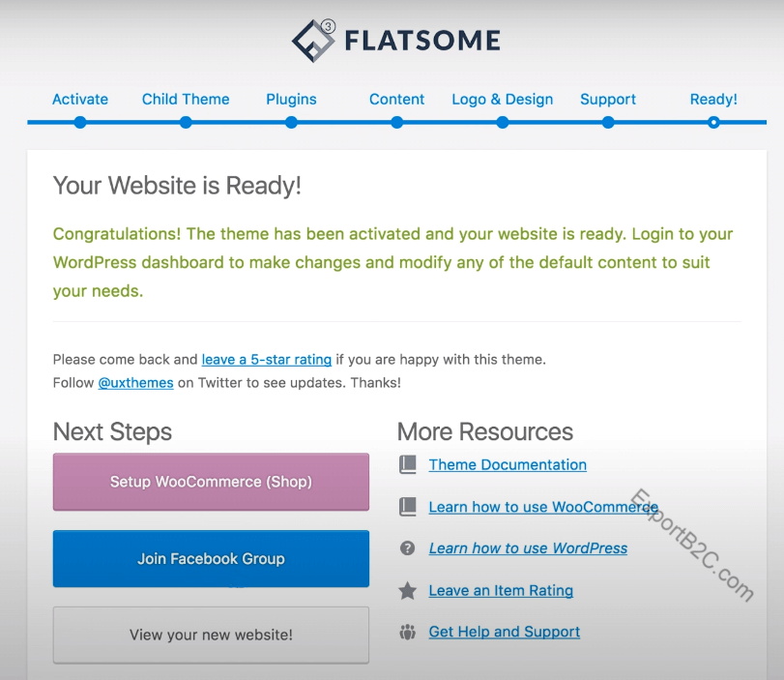Open the leave a 5-star rating link
784x680 pixels.
[x=267, y=359]
